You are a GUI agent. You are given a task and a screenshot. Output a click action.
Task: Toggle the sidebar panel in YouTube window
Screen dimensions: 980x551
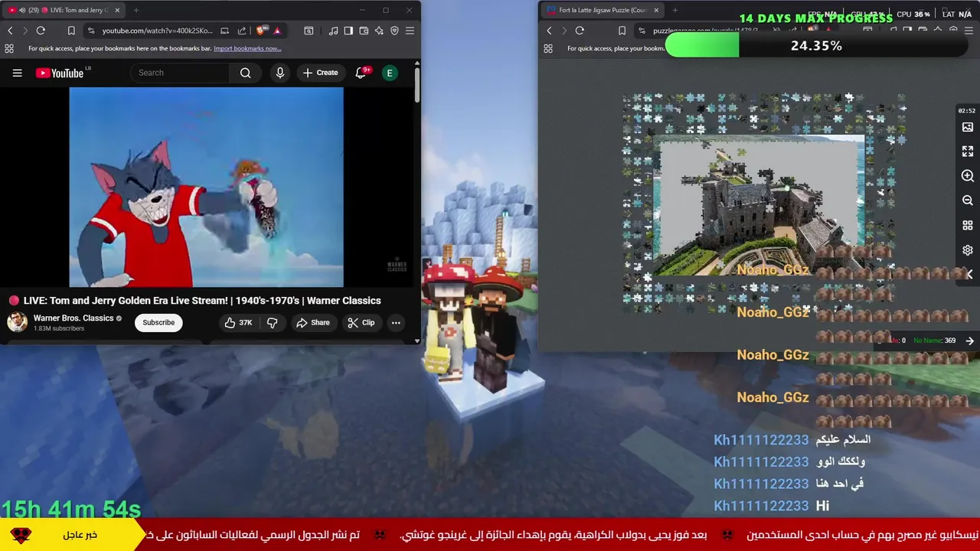[x=348, y=31]
